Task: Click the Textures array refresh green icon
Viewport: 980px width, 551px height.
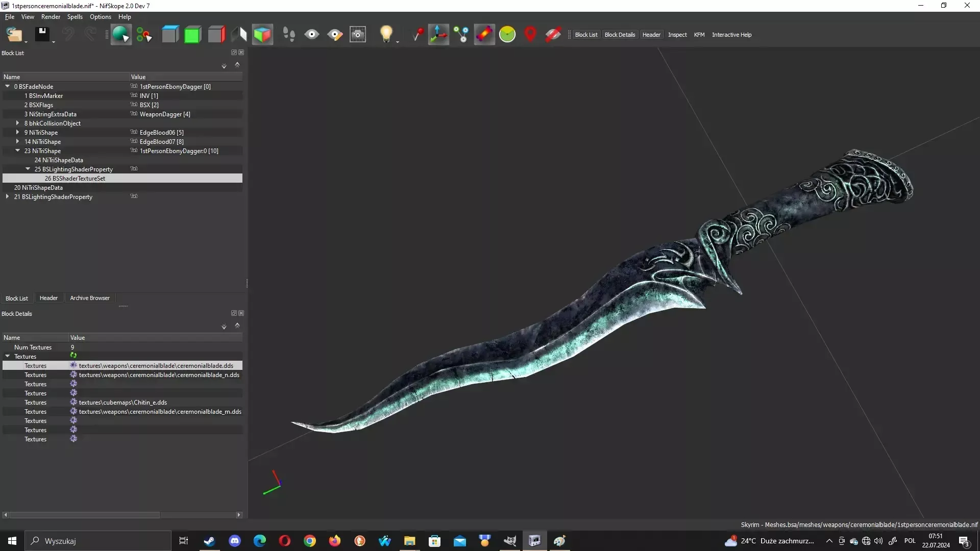Action: 73,356
